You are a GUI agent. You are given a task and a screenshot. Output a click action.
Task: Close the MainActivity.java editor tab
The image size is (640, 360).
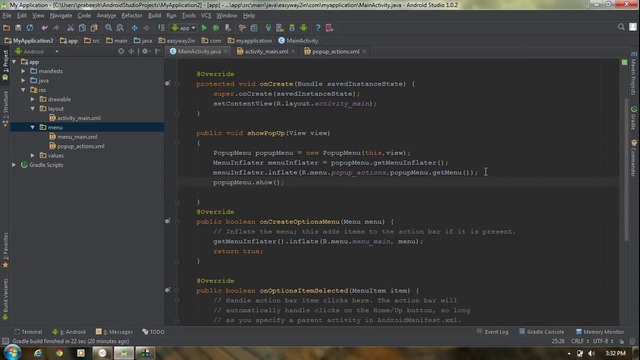tap(225, 51)
